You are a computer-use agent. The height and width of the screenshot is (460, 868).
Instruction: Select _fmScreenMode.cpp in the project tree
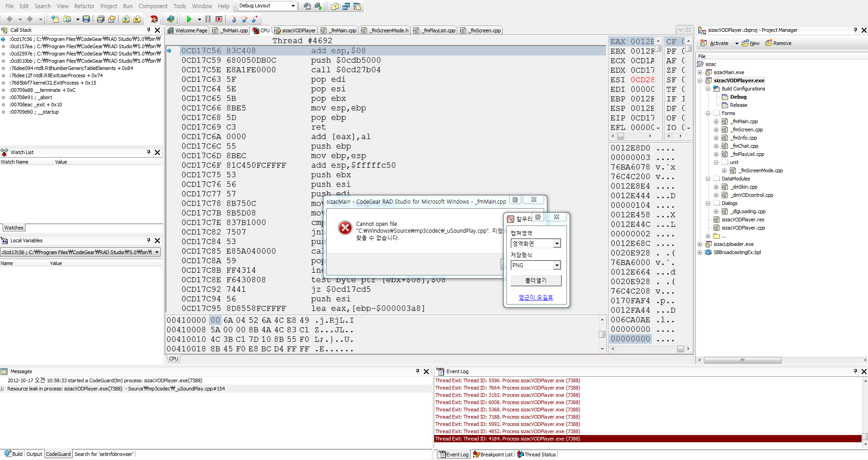point(760,170)
